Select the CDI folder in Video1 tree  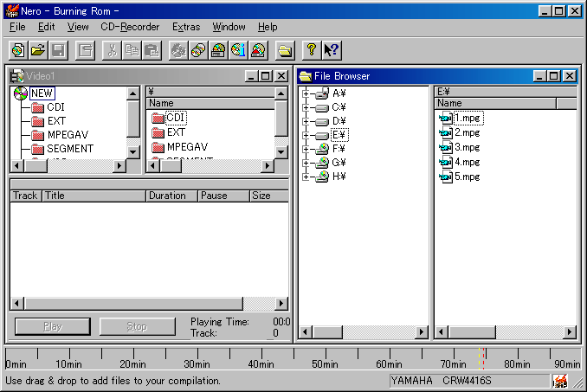click(x=55, y=107)
